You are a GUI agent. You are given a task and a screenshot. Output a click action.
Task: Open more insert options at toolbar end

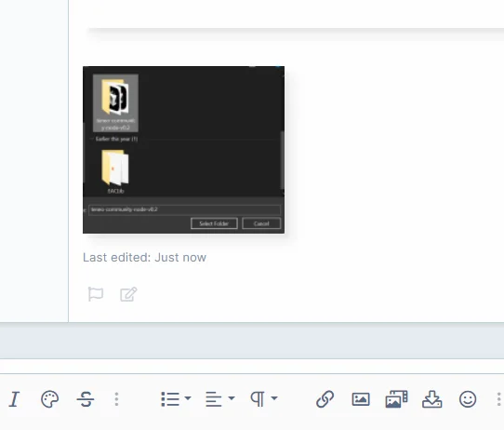click(x=498, y=399)
